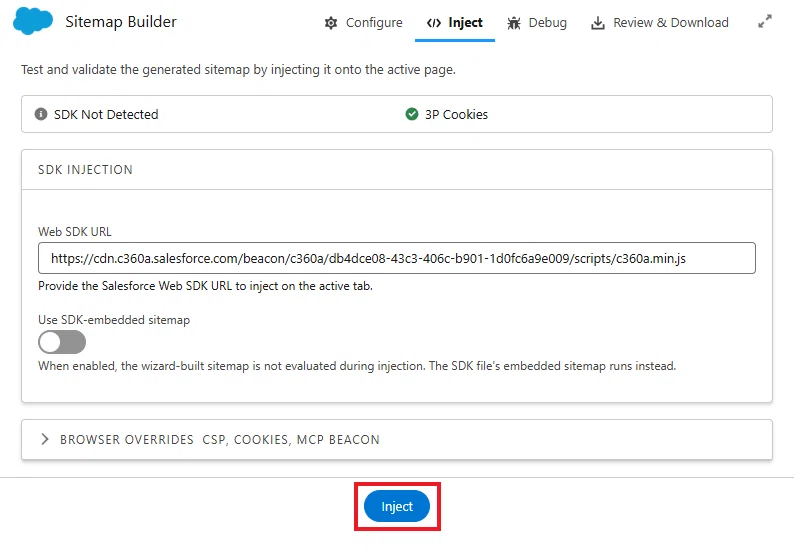Click the Debug bug icon
This screenshot has width=794, height=559.
514,23
